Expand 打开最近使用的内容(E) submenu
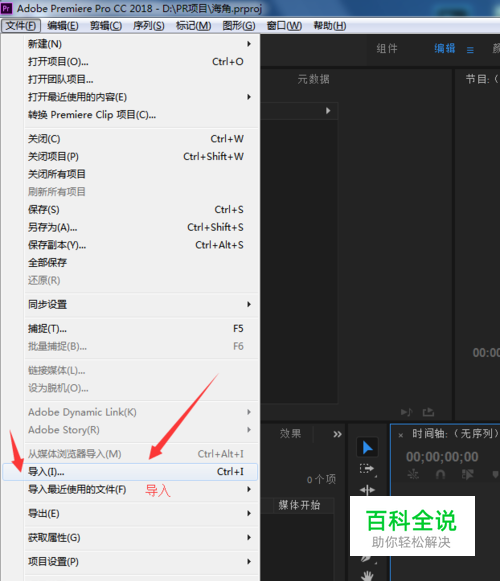500x581 pixels. coord(249,97)
